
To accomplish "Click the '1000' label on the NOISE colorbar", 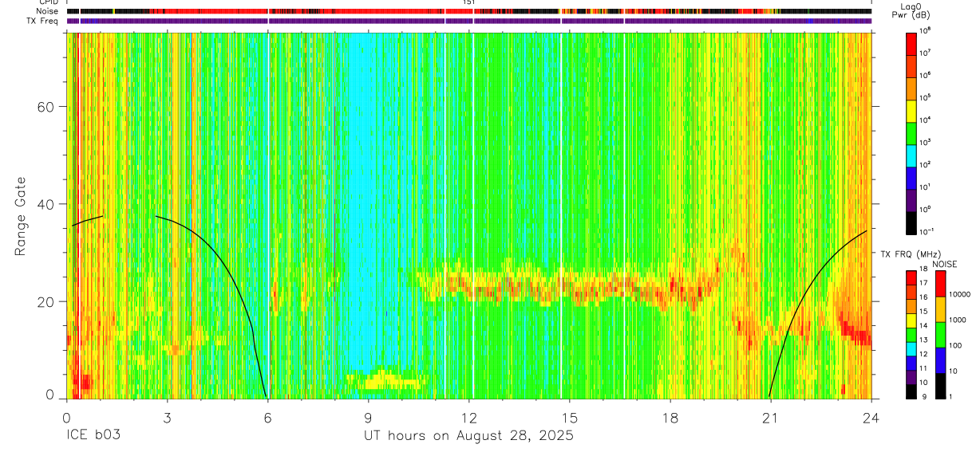I will (x=958, y=320).
